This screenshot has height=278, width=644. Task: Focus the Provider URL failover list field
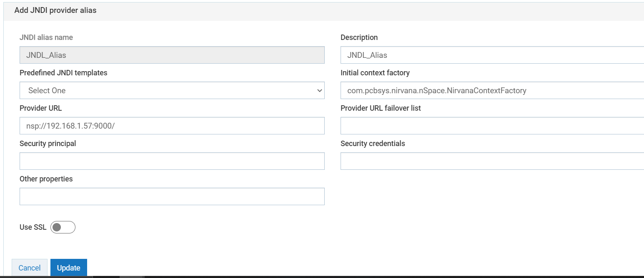pos(492,126)
